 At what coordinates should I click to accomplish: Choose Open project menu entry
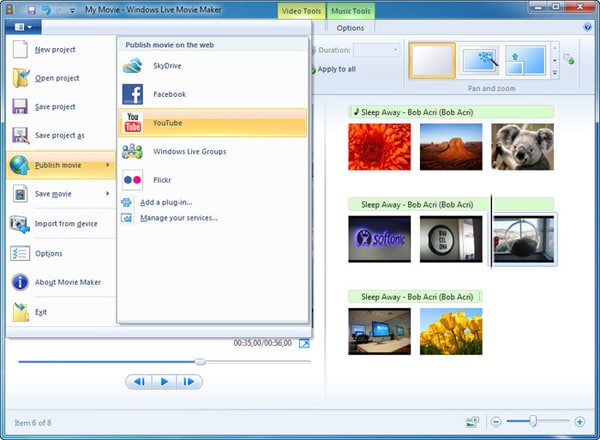pyautogui.click(x=61, y=78)
